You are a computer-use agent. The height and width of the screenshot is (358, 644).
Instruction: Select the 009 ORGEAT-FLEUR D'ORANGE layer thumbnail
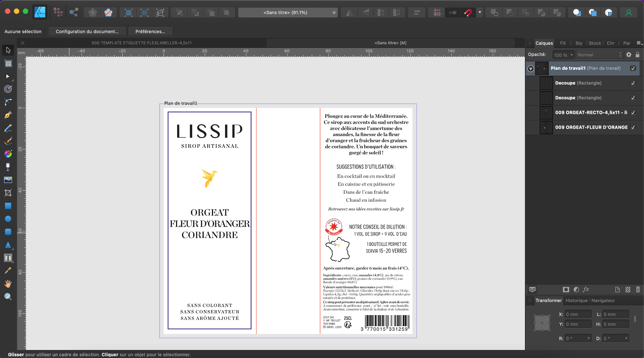[546, 127]
